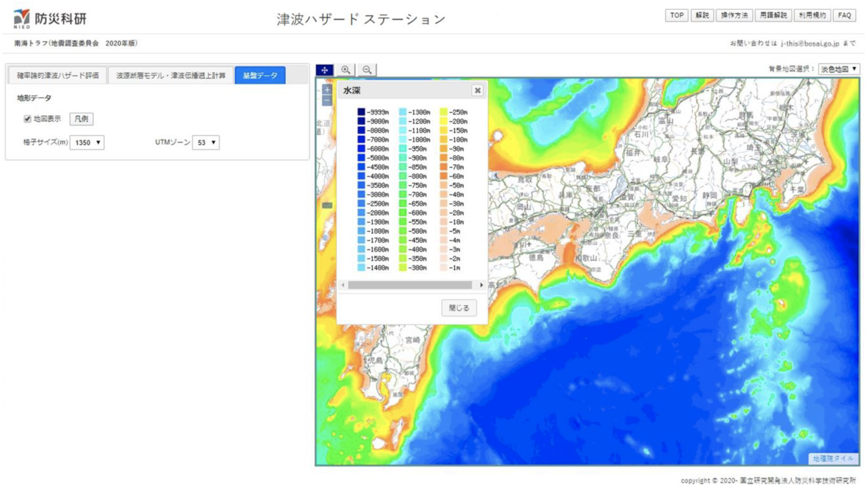Click the NIED 防災科研 logo
Screen dimensions: 868x485
pyautogui.click(x=50, y=18)
